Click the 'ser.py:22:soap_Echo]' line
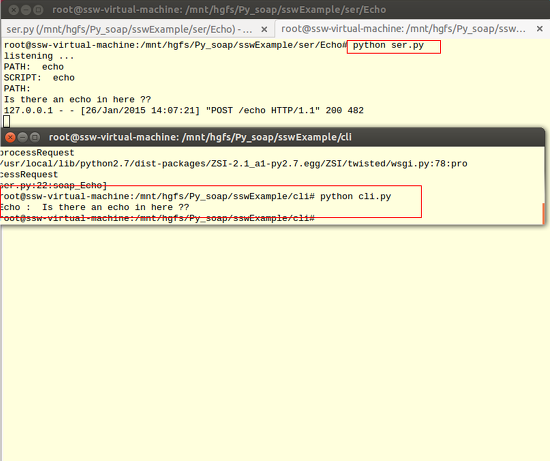Viewport: 550px width, 461px height. 53,186
